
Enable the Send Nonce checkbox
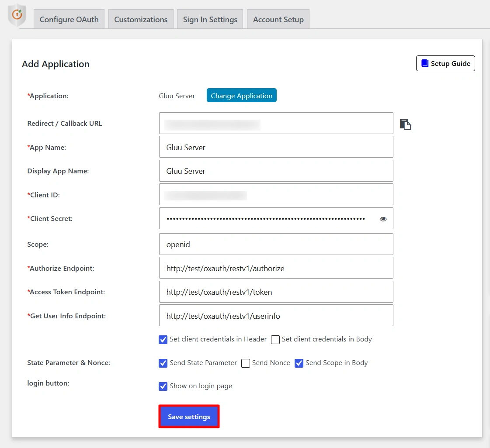(246, 363)
